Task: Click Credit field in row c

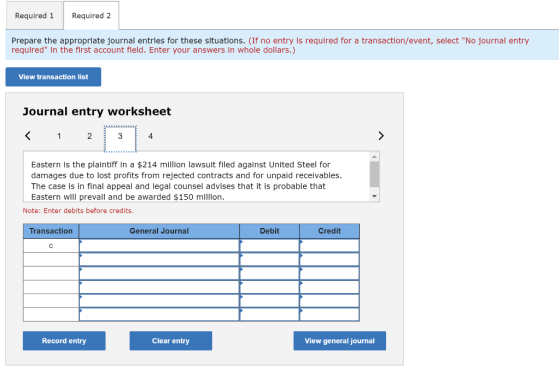Action: coord(330,246)
